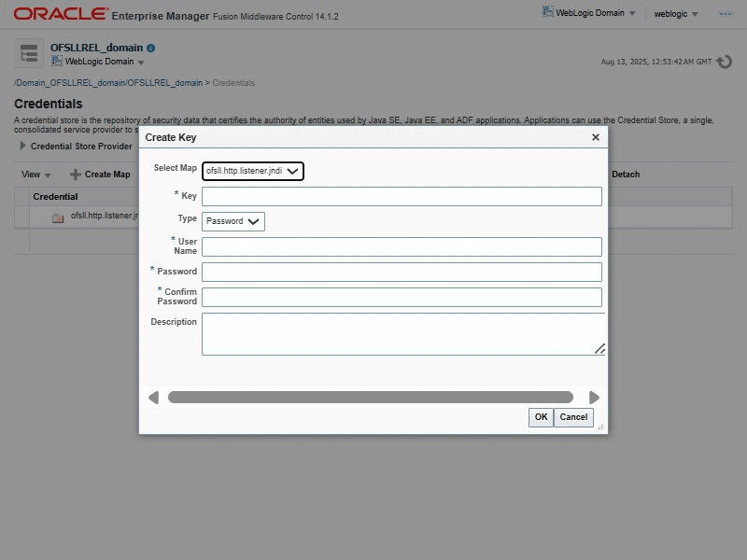Close the Create Key dialog

point(596,137)
